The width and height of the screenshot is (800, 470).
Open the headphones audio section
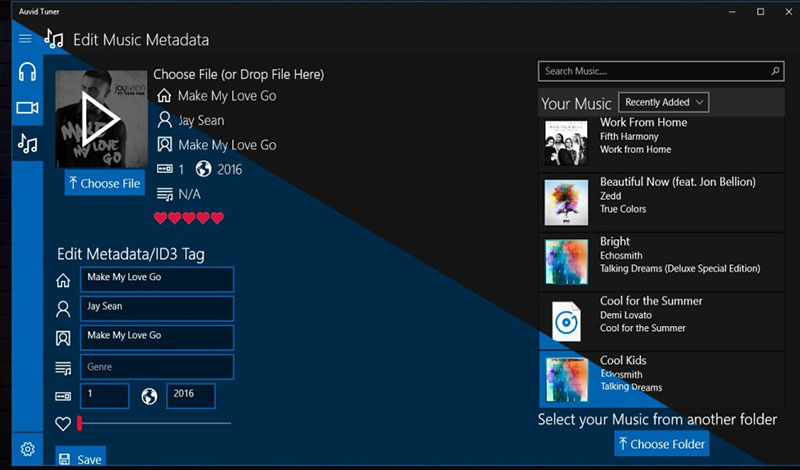27,72
